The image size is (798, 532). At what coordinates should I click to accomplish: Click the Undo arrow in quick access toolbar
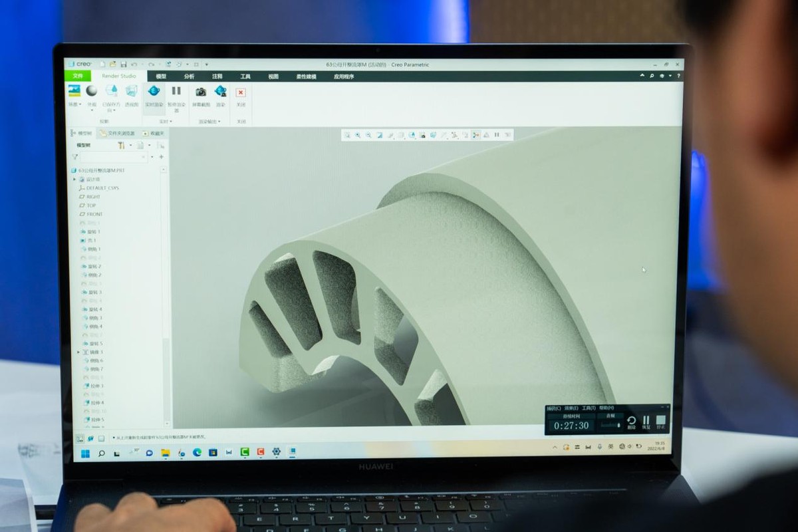(134, 64)
